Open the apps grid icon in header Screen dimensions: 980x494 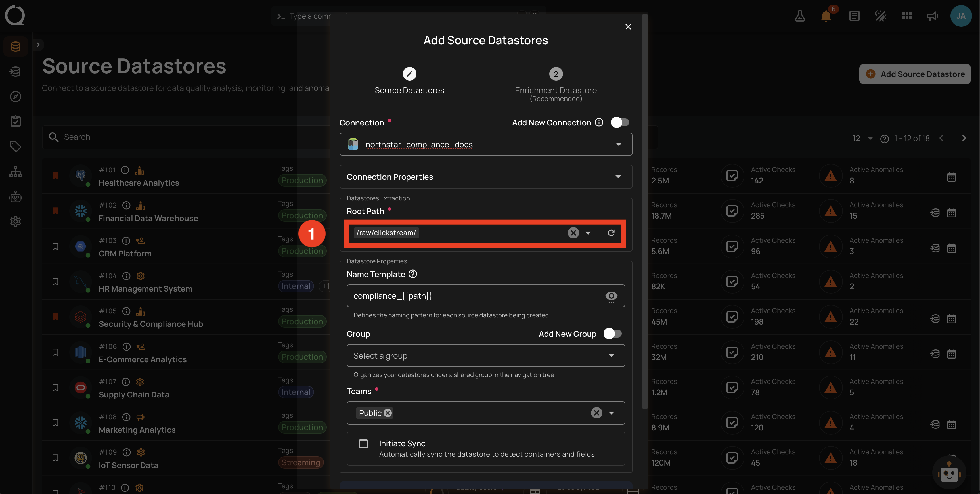click(907, 16)
